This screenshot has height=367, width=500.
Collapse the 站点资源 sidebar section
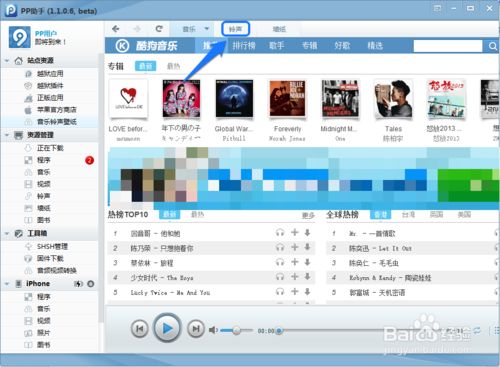[7, 61]
